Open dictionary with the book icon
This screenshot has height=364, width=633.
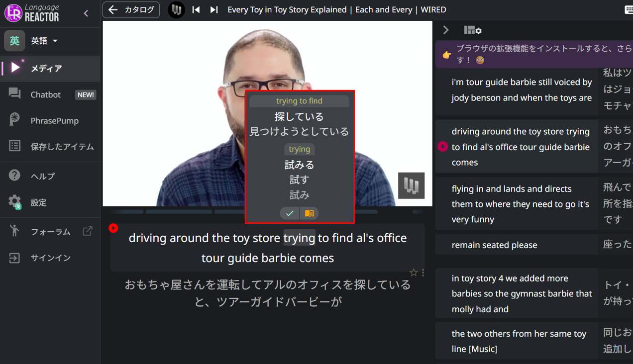click(309, 213)
